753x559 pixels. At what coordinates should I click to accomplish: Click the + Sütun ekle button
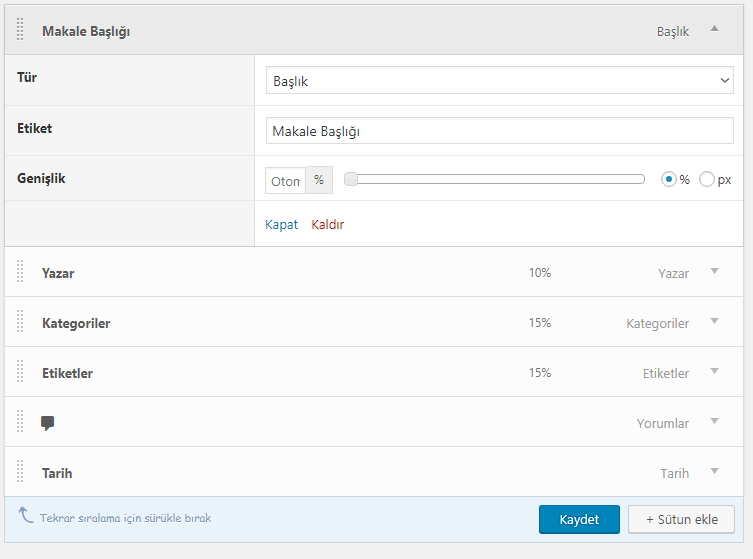(681, 519)
